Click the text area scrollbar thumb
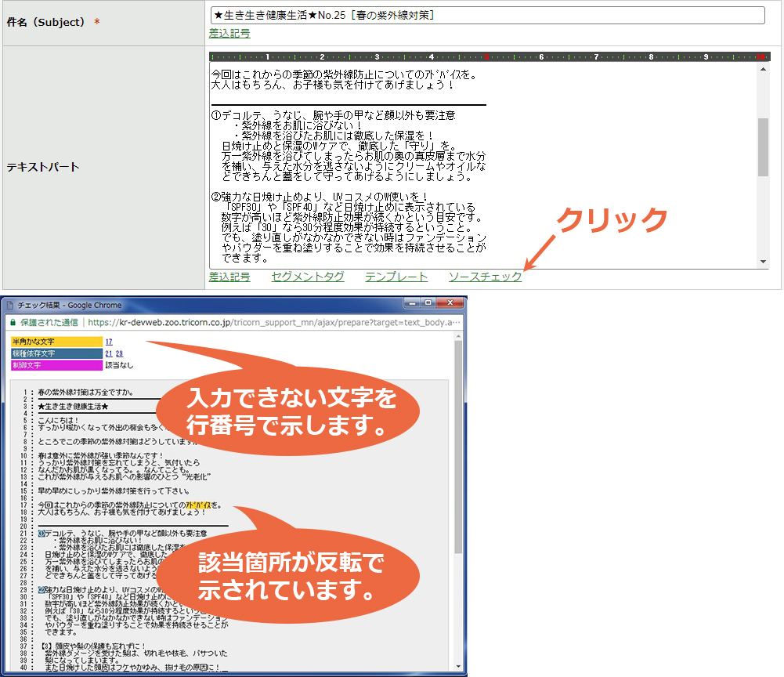The width and height of the screenshot is (784, 677). pyautogui.click(x=763, y=147)
